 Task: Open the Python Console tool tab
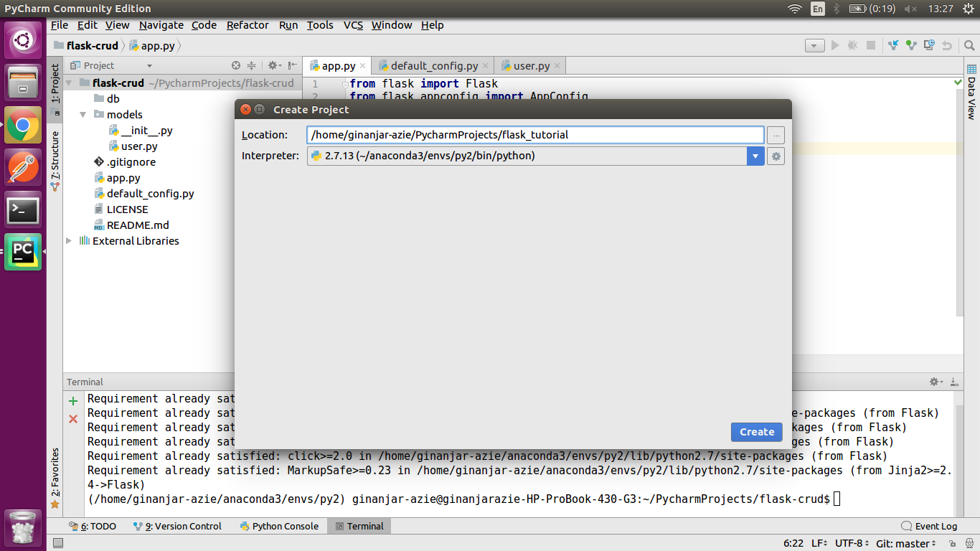(279, 526)
